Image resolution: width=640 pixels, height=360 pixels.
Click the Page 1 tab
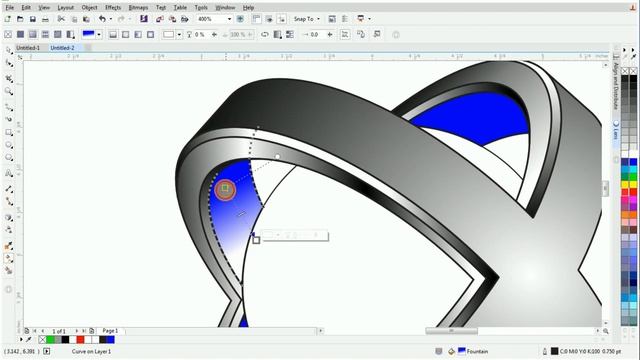[x=110, y=331]
